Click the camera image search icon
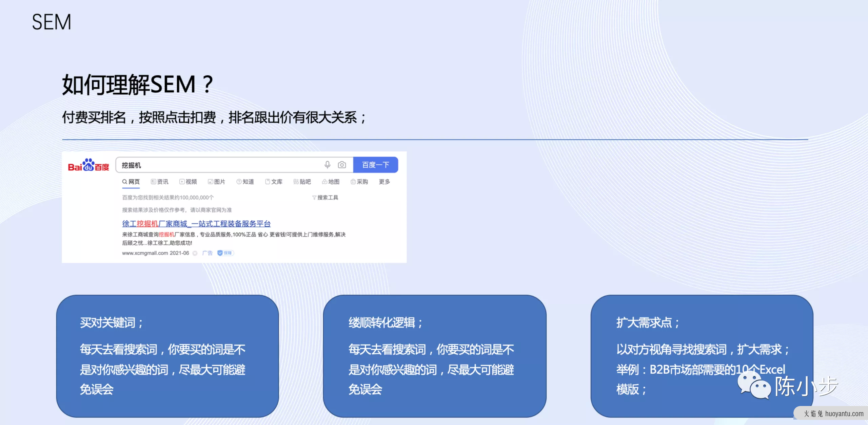Screen dimensions: 868x425 click(x=342, y=165)
